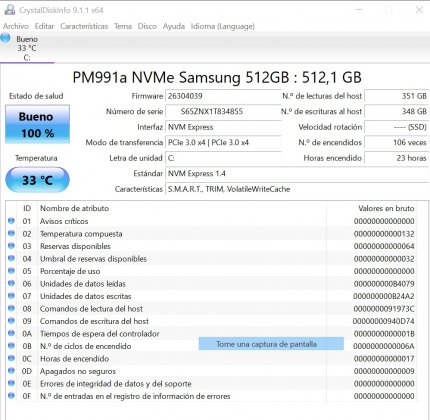The height and width of the screenshot is (420, 430).
Task: Click the ID column header
Action: click(x=27, y=208)
